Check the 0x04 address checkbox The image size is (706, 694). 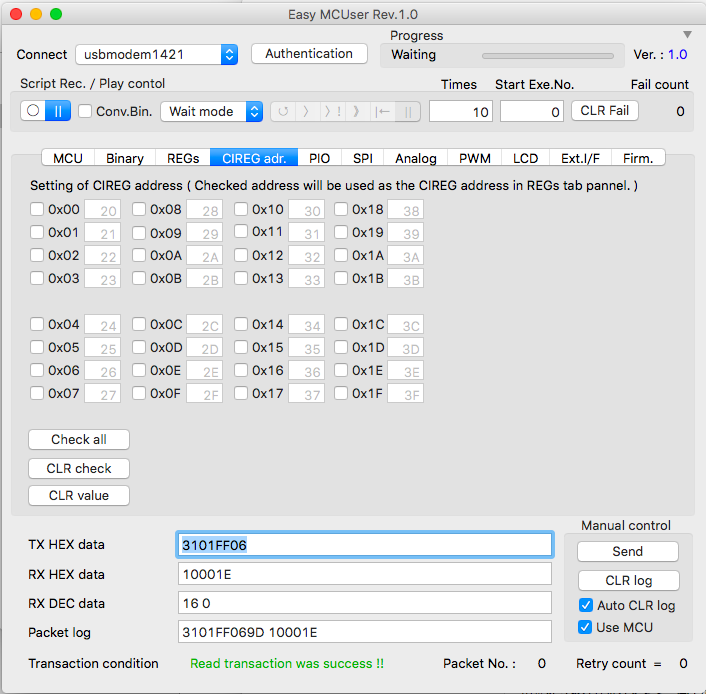tap(36, 324)
